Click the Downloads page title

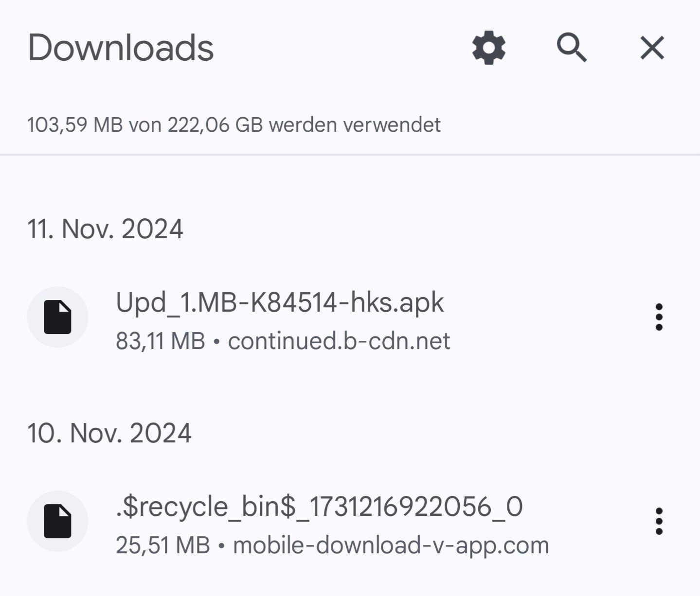(x=121, y=48)
